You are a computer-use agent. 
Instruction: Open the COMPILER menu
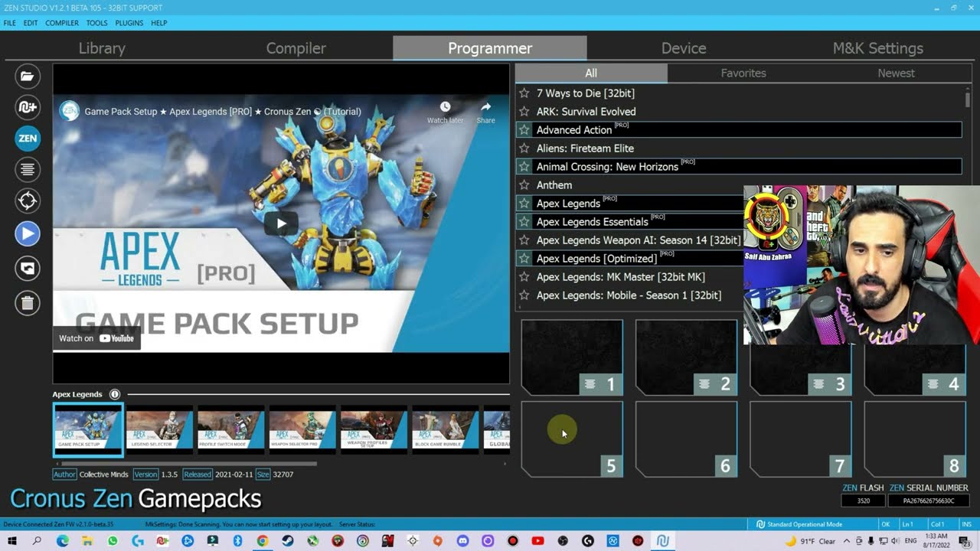[62, 23]
